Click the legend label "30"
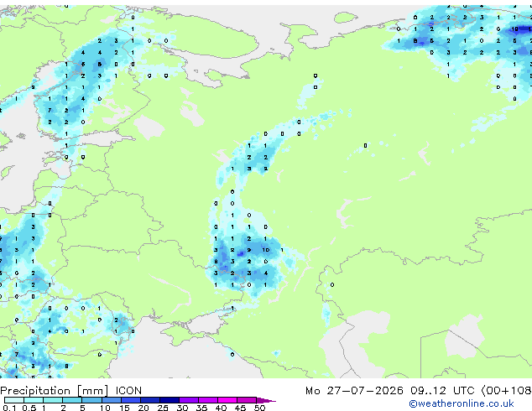 pos(182,408)
